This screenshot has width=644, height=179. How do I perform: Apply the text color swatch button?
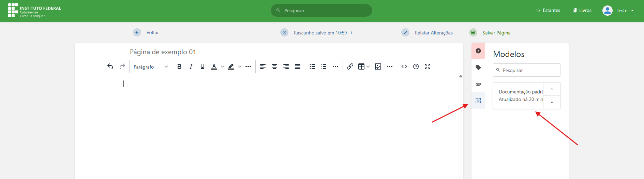tap(214, 66)
